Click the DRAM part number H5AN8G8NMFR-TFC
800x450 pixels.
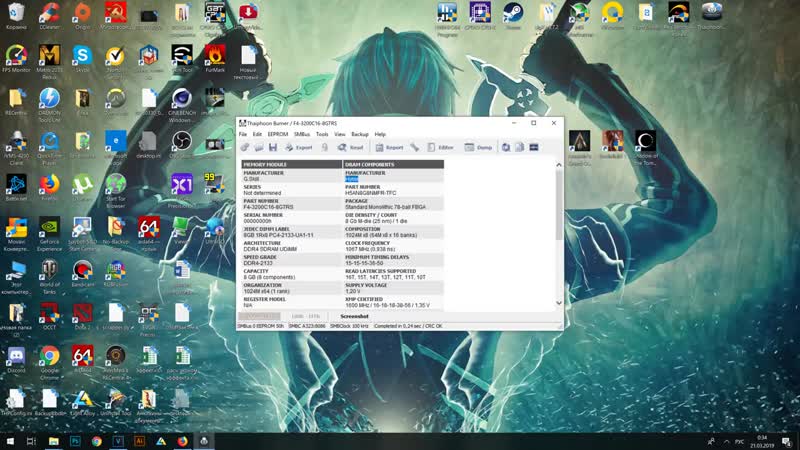370,193
